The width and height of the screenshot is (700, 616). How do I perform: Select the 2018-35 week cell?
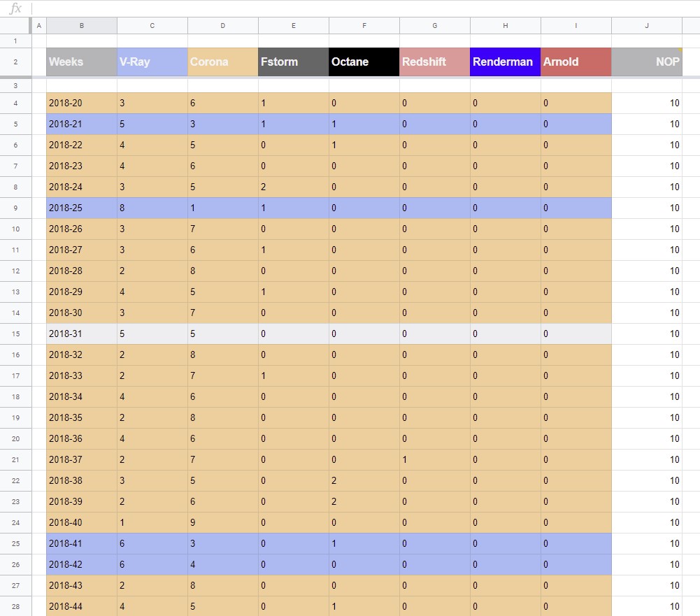point(82,418)
